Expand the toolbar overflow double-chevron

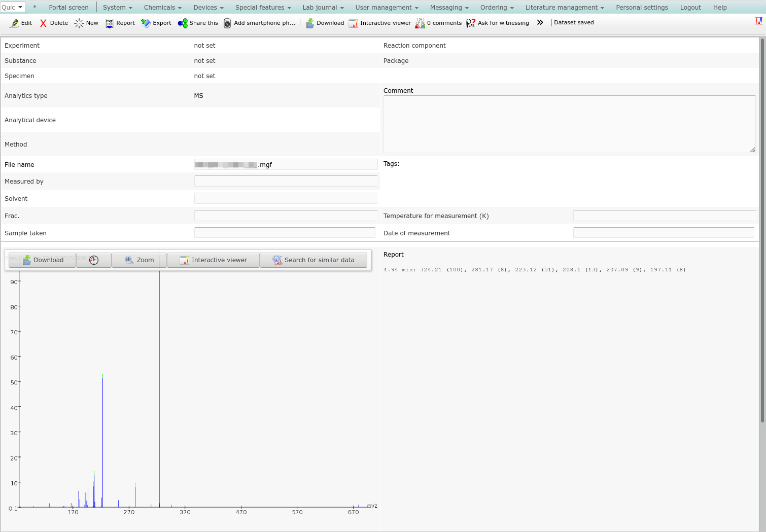[x=540, y=23]
